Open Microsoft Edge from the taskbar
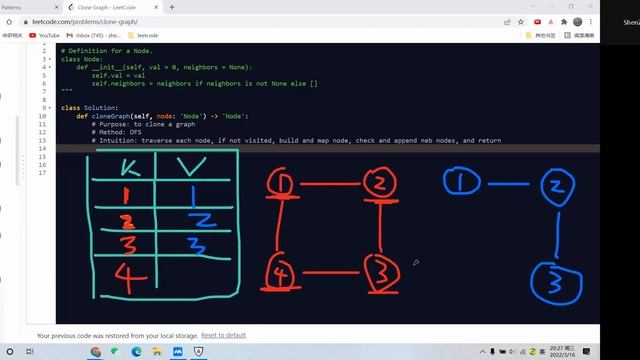Viewport: 640px width, 360px height. (136, 351)
